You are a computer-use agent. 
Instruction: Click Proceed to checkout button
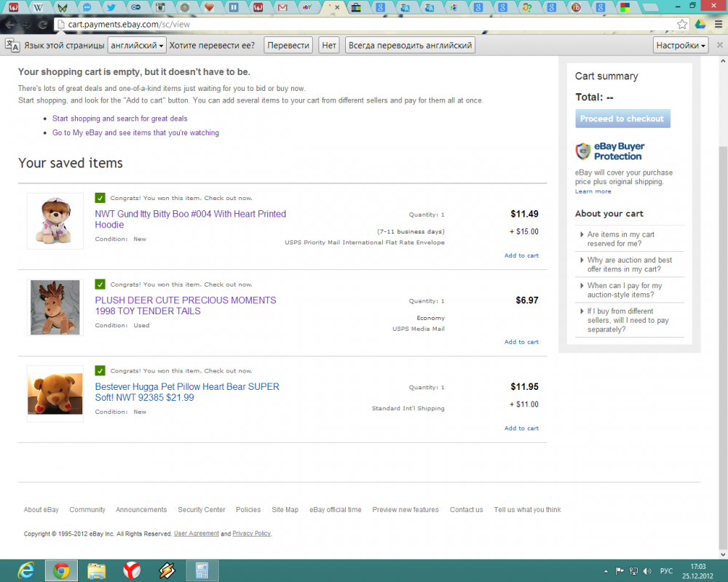pos(622,119)
